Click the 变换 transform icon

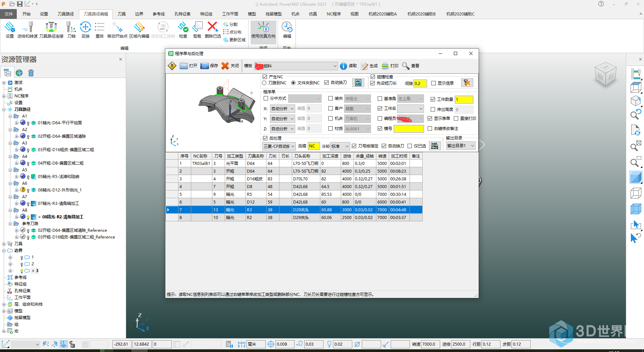[86, 30]
